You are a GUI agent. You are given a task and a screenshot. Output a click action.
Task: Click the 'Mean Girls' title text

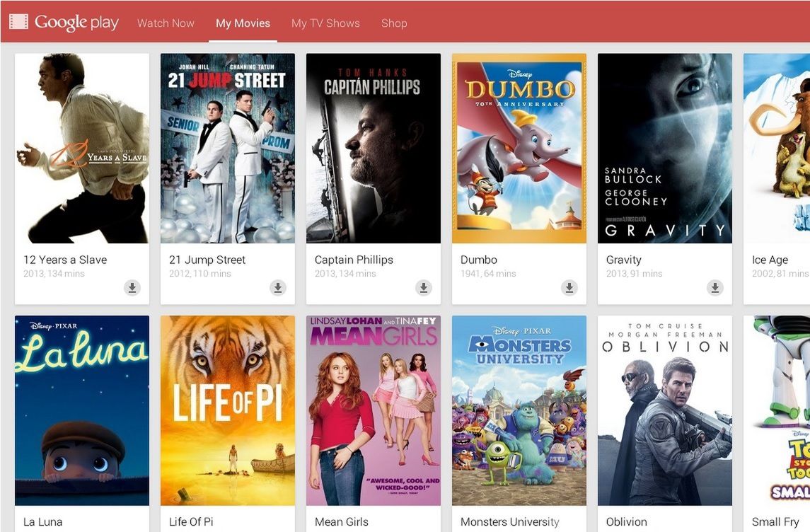click(342, 521)
